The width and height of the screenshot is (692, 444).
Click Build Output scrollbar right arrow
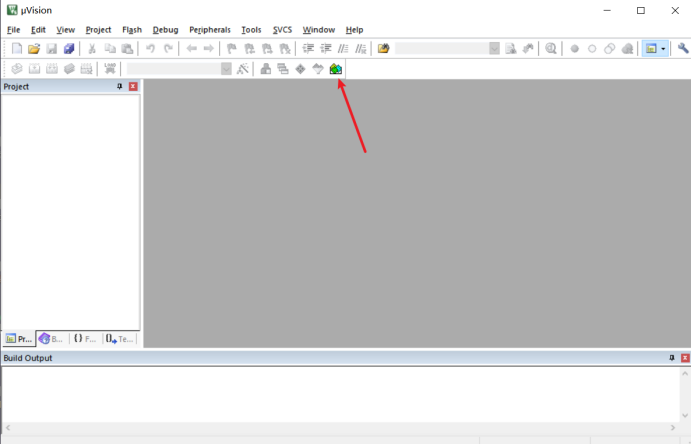673,428
